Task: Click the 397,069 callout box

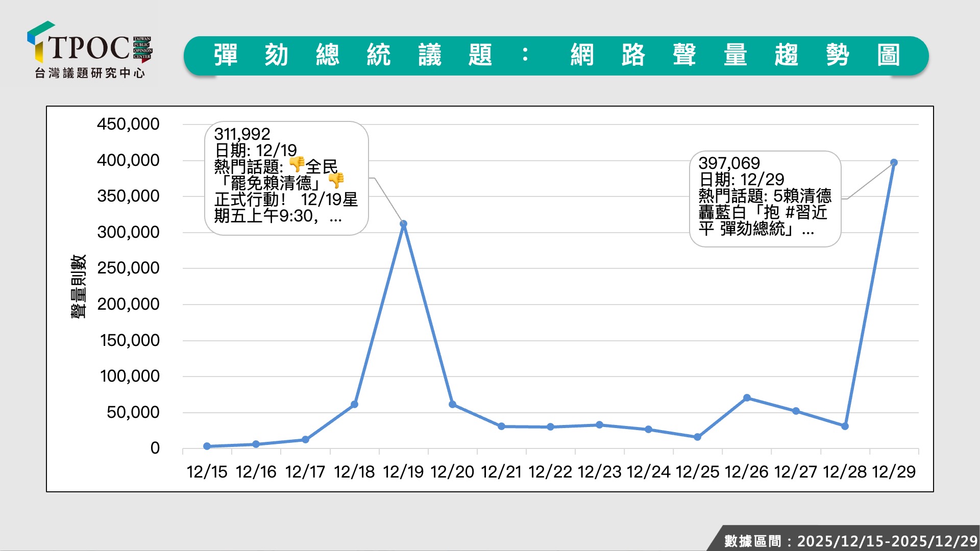Action: (x=765, y=199)
